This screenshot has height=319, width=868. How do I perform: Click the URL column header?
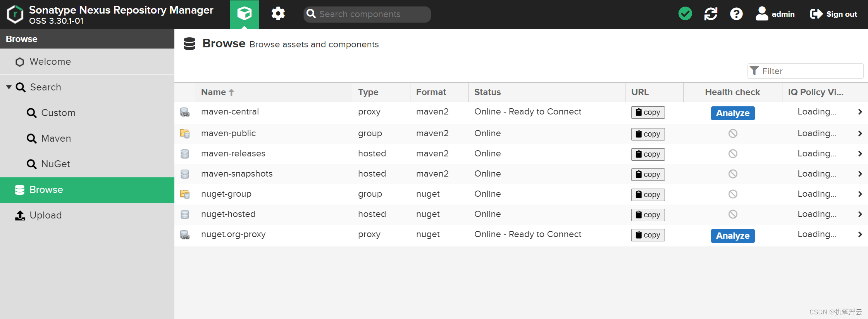(x=654, y=92)
